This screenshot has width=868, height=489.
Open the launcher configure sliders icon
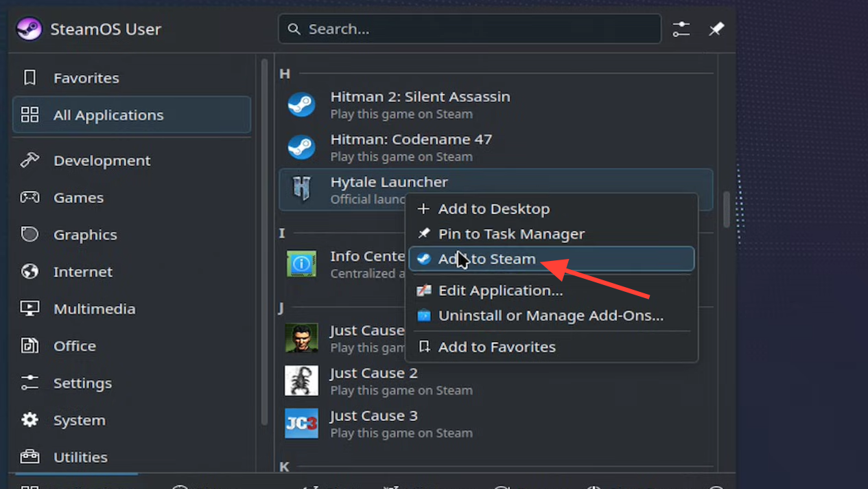pos(681,29)
